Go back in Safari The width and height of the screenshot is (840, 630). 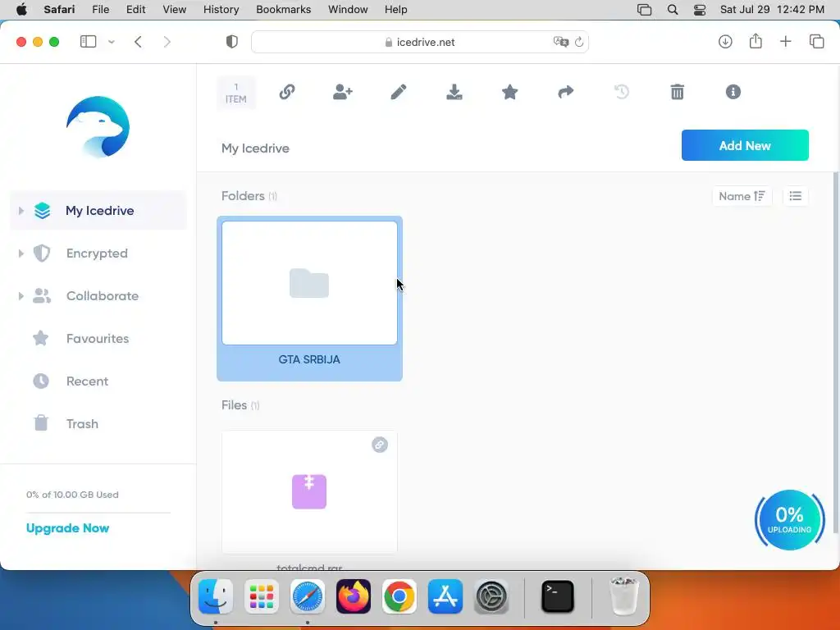138,42
